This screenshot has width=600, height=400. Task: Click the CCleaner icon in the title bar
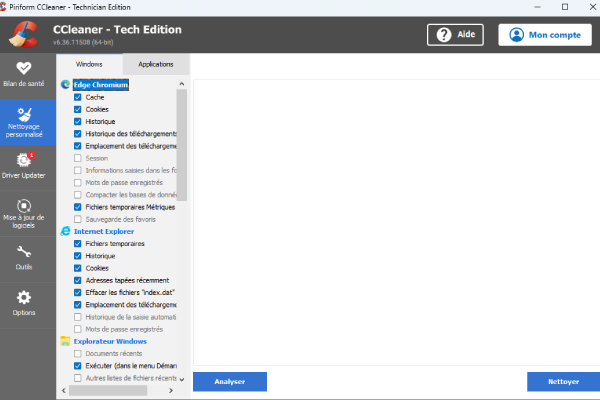pos(3,7)
